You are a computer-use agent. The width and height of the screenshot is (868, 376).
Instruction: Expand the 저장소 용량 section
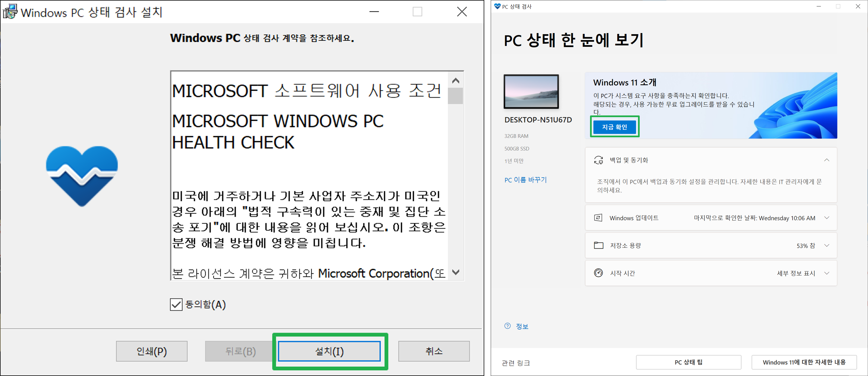tap(827, 245)
